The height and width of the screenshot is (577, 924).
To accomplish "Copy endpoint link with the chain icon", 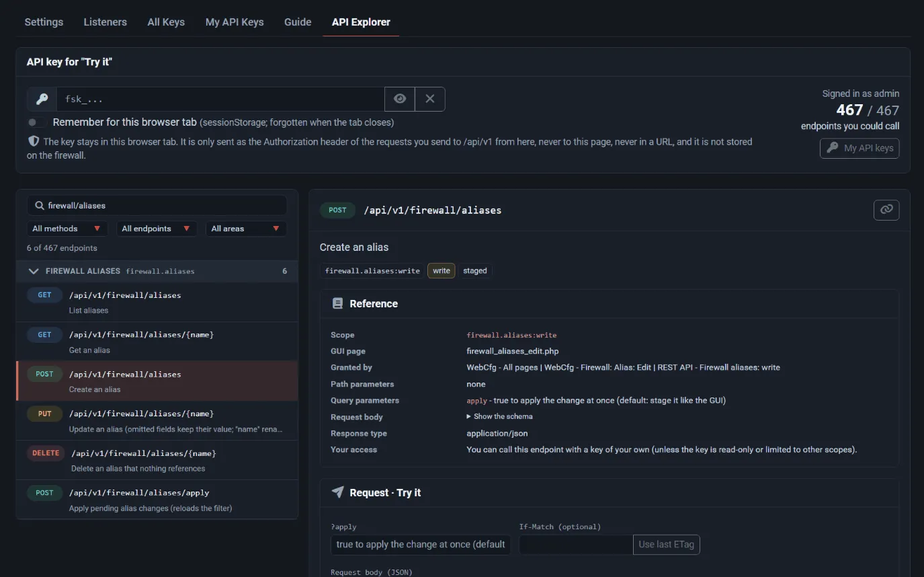I will [886, 210].
